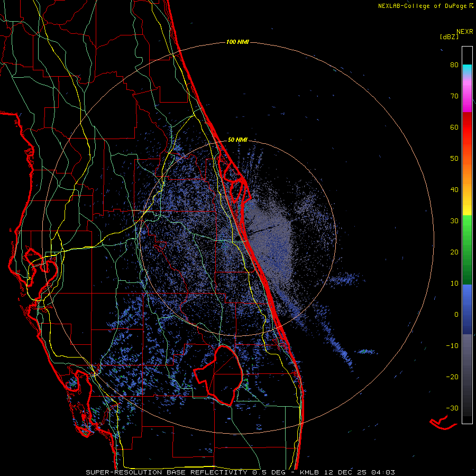Click the 80 value on dBZ scale
476x476 pixels.
click(454, 65)
